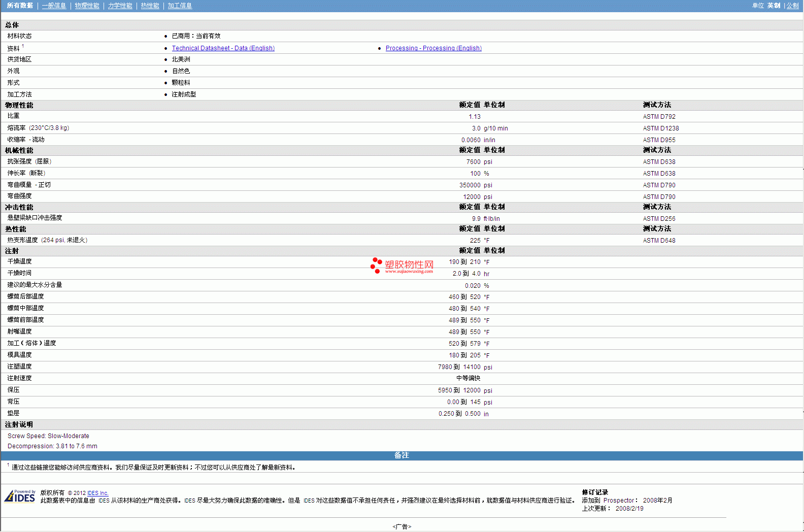Open Processing - Processing (English) link
804x532 pixels.
click(x=433, y=48)
